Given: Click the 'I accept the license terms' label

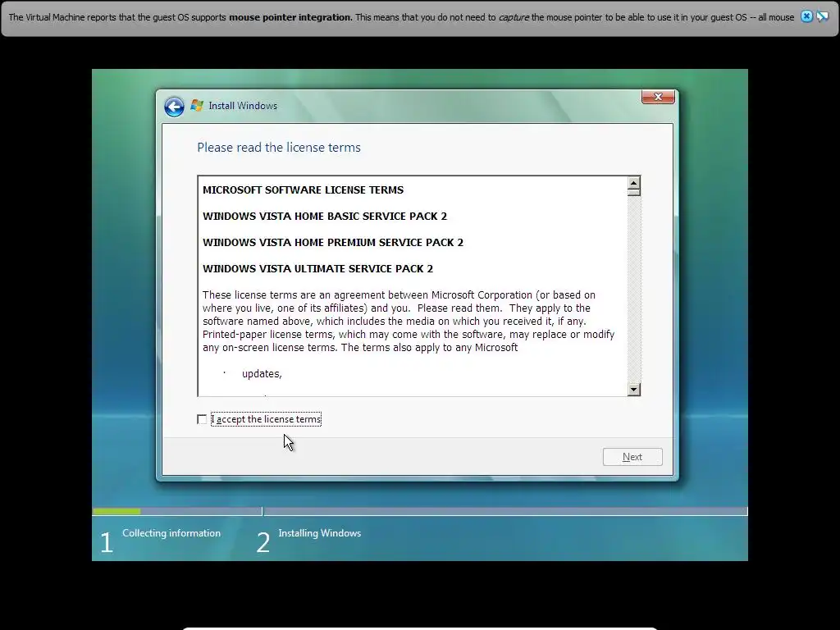Looking at the screenshot, I should (x=267, y=419).
